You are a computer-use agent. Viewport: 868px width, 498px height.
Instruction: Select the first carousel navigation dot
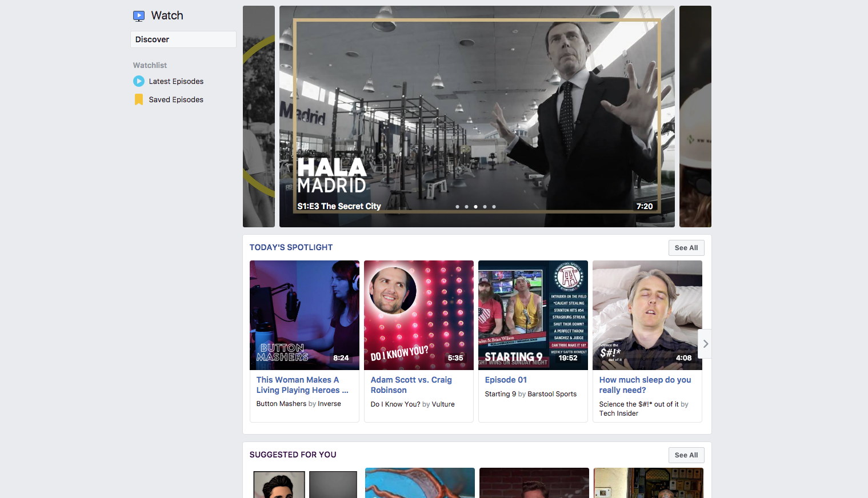pos(457,206)
